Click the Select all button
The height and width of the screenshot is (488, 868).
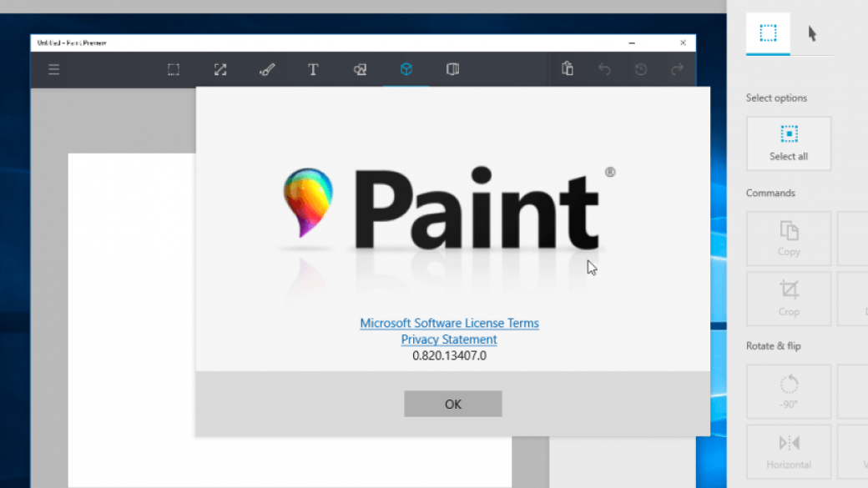(789, 143)
